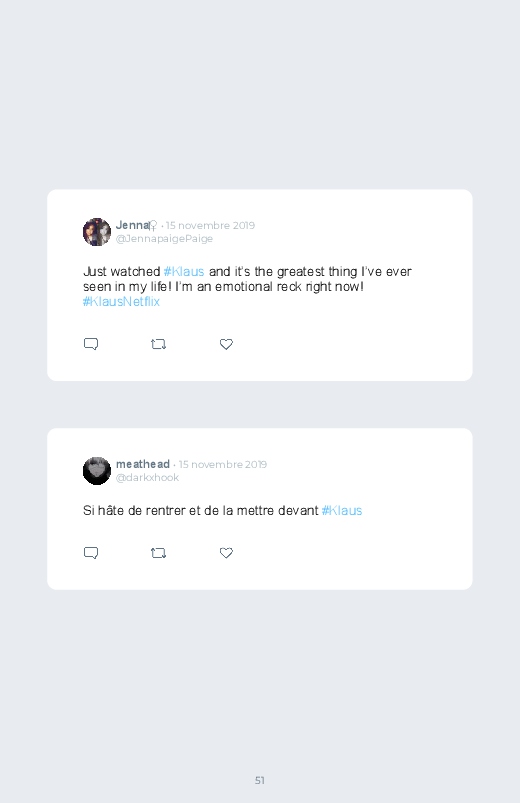The width and height of the screenshot is (520, 803).
Task: Click the Jenna display name
Action: point(132,225)
